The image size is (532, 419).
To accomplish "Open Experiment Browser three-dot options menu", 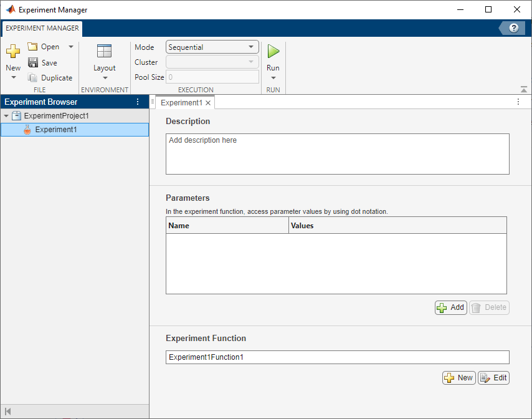I will click(138, 102).
